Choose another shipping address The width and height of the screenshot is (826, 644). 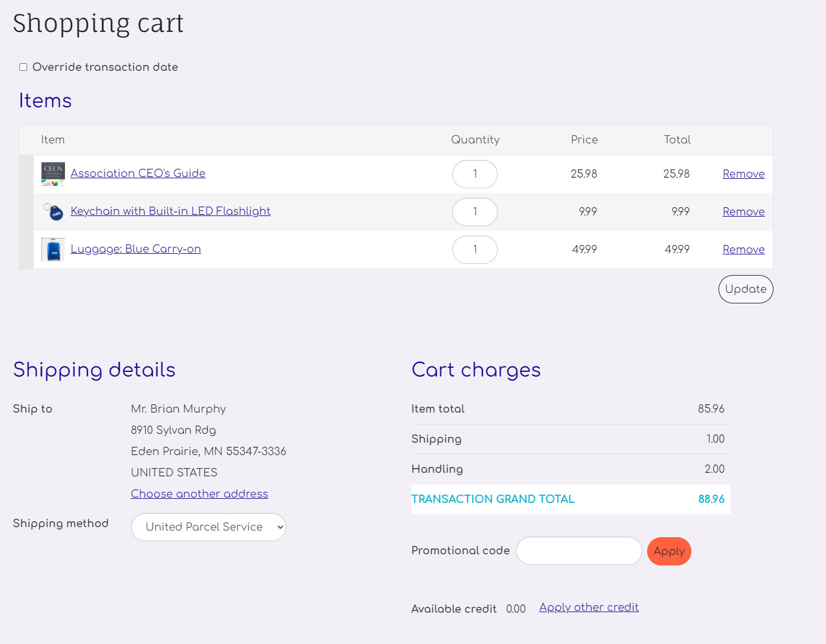point(200,494)
